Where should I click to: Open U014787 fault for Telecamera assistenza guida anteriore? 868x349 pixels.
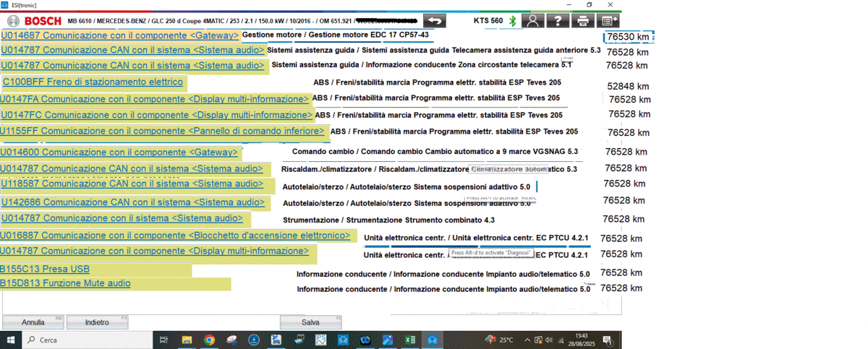[132, 50]
